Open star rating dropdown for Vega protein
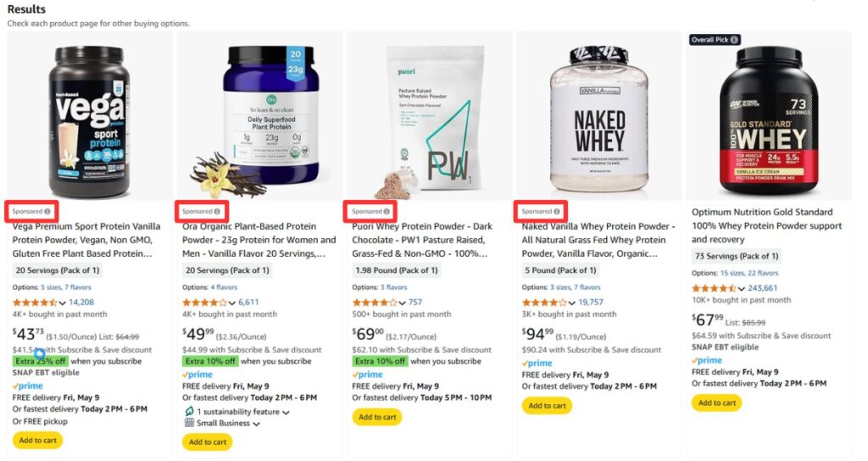 click(x=62, y=303)
